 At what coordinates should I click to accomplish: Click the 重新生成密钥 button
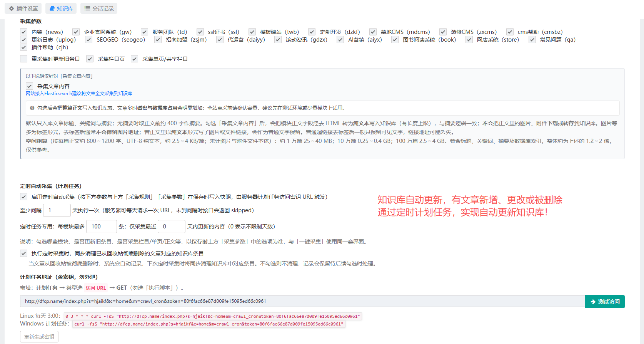tap(39, 337)
